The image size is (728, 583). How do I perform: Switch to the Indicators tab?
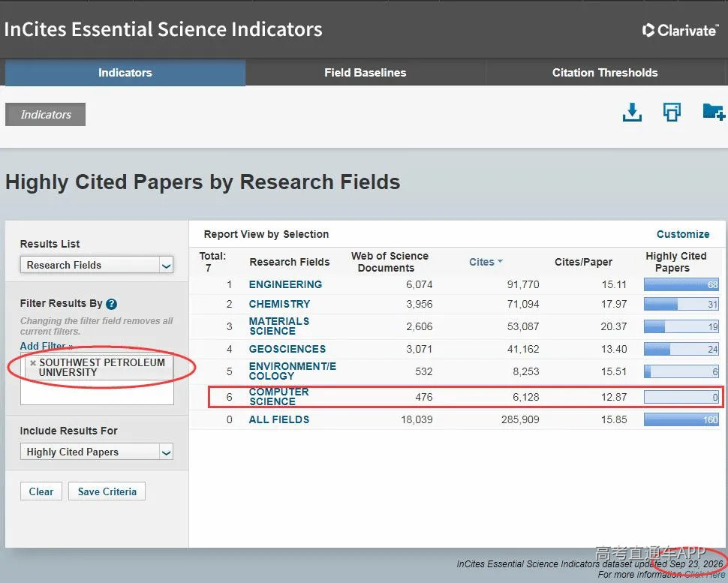pos(125,73)
